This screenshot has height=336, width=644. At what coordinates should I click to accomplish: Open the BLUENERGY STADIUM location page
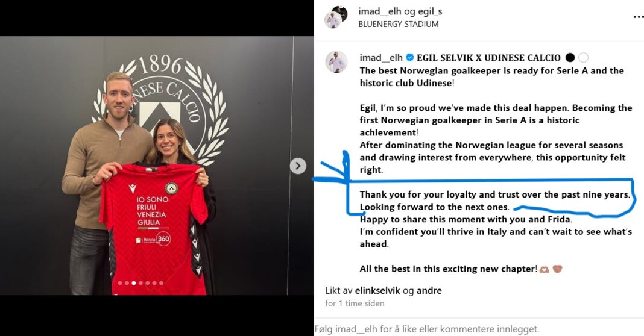click(x=399, y=24)
